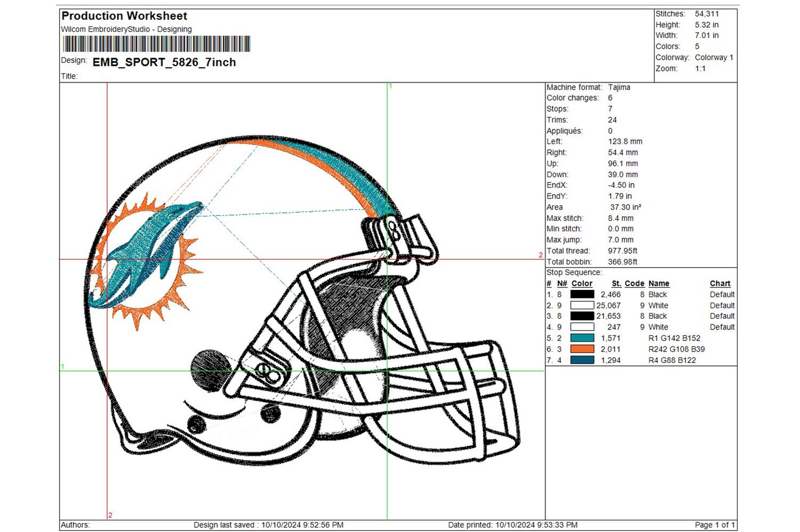The image size is (800, 532).
Task: Select the Down value "39.0 mm"
Action: point(623,175)
